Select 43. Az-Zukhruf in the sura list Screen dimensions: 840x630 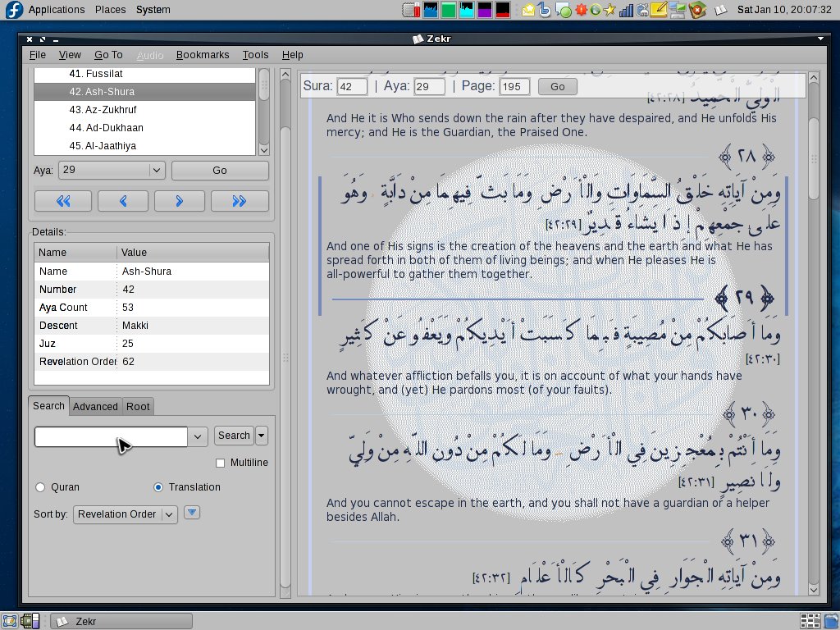point(144,109)
